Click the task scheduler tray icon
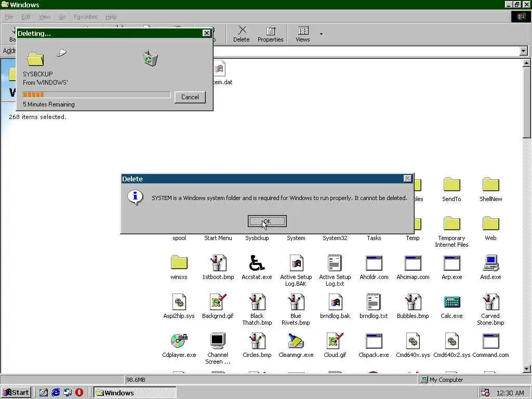Image resolution: width=532 pixels, height=399 pixels. (x=485, y=393)
